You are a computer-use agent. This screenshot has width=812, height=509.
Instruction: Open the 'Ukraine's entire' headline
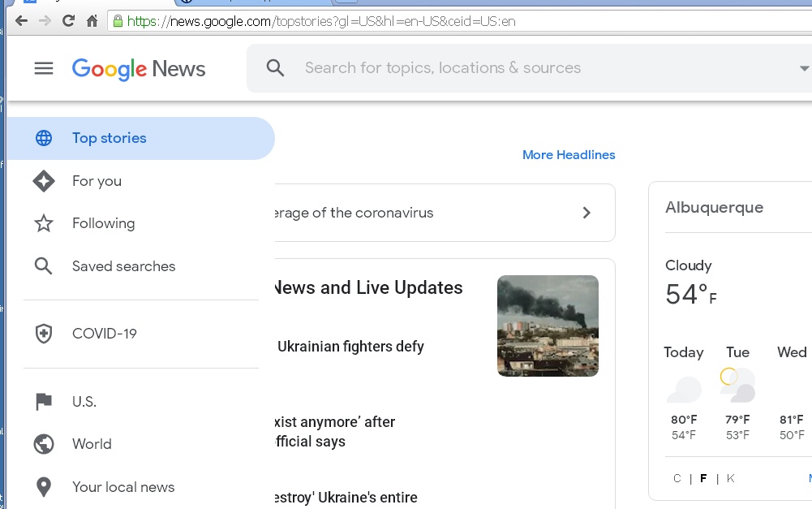click(x=346, y=498)
